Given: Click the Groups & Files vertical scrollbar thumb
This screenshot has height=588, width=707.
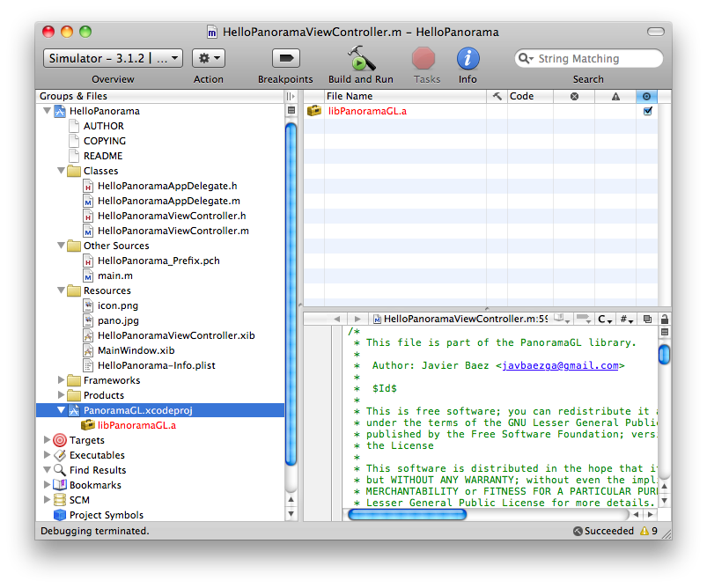Looking at the screenshot, I should tap(291, 294).
